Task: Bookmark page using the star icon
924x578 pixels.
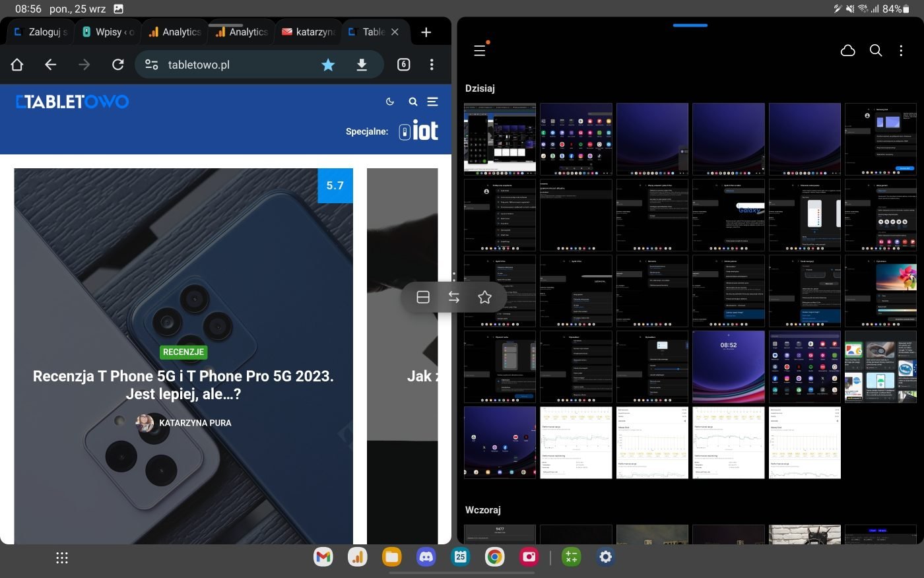Action: coord(328,65)
